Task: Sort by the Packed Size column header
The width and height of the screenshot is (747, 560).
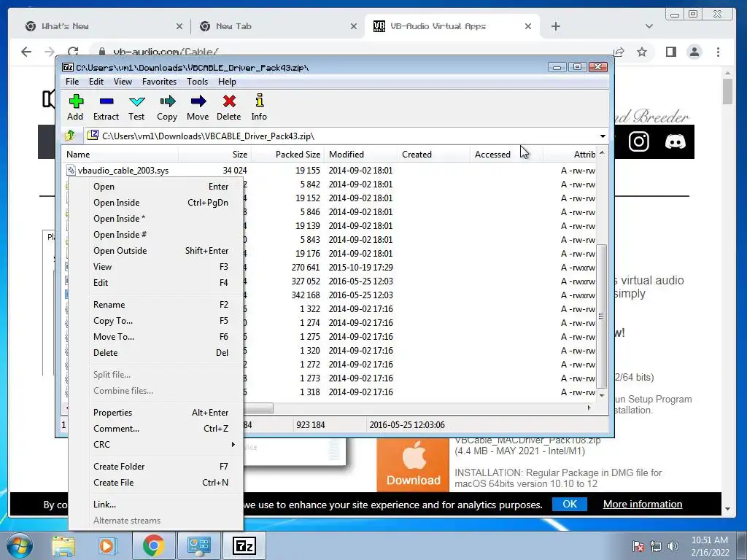Action: tap(287, 155)
